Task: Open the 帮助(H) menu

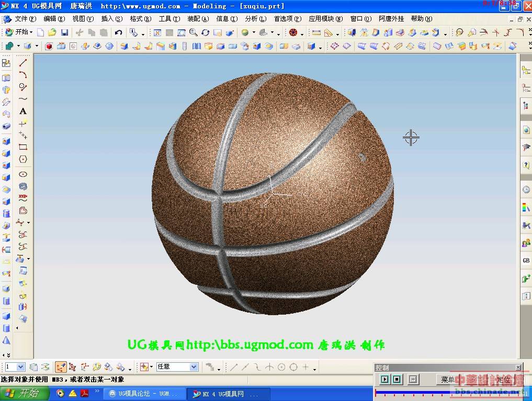Action: pyautogui.click(x=422, y=19)
